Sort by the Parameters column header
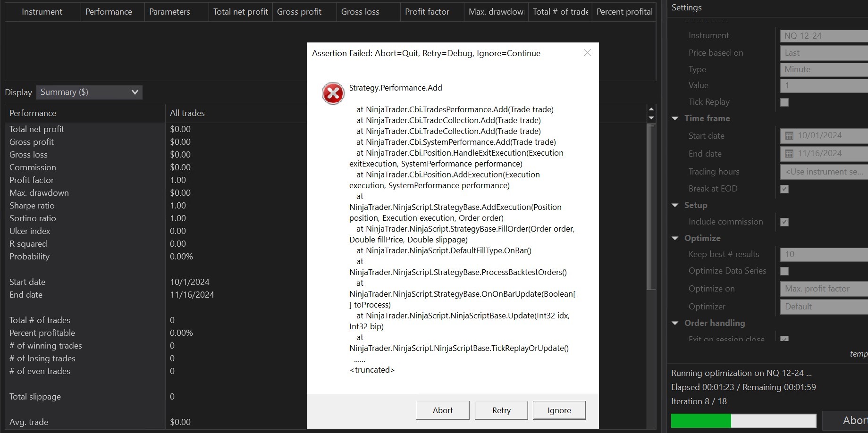Viewport: 868px width, 433px height. [177, 12]
